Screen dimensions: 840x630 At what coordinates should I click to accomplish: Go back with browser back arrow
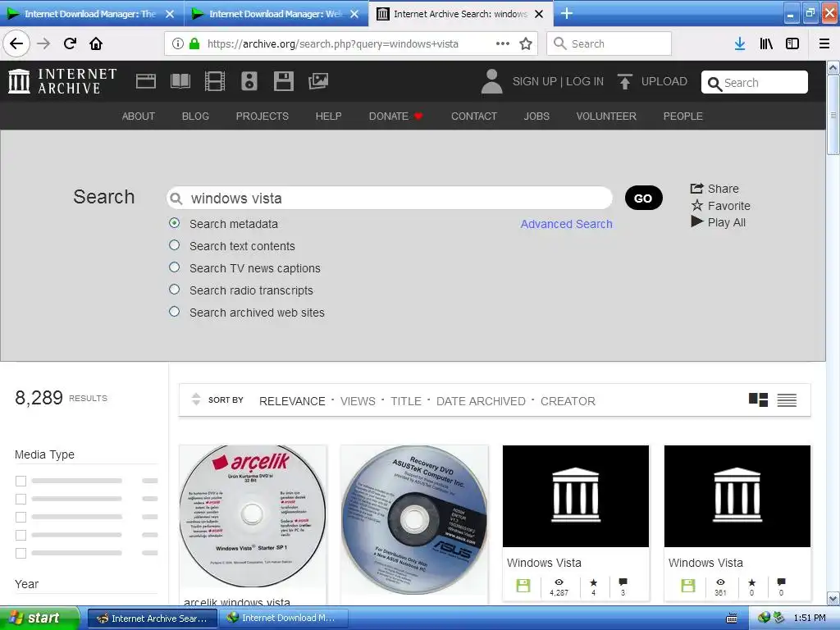pos(16,43)
